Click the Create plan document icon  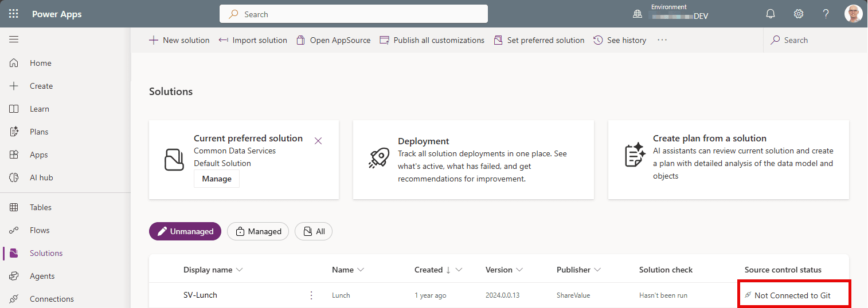click(x=634, y=155)
